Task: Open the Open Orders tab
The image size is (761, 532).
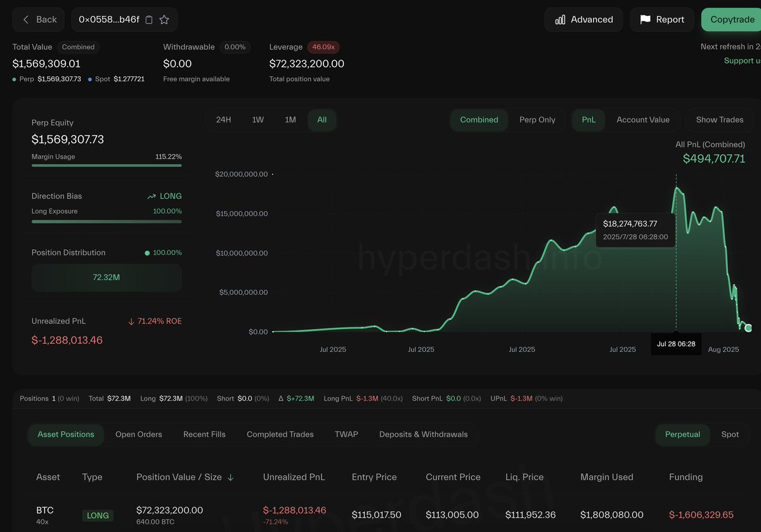Action: pyautogui.click(x=139, y=434)
